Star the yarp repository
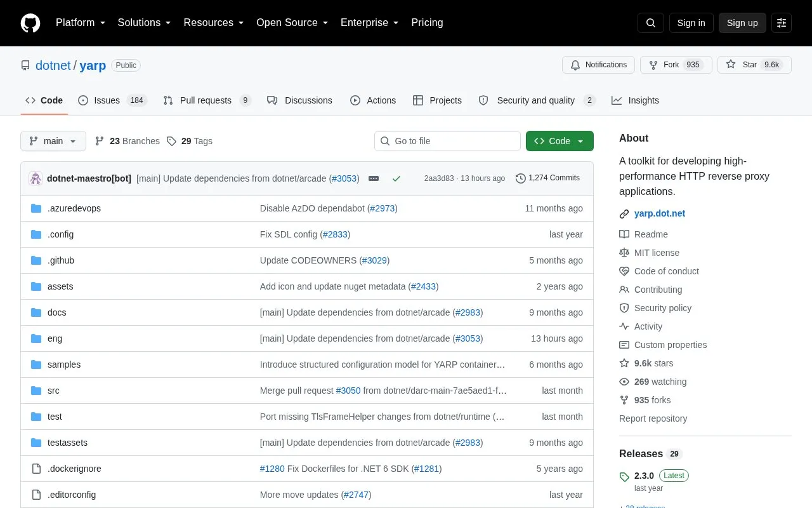Viewport: 812px width, 508px height. (x=754, y=65)
